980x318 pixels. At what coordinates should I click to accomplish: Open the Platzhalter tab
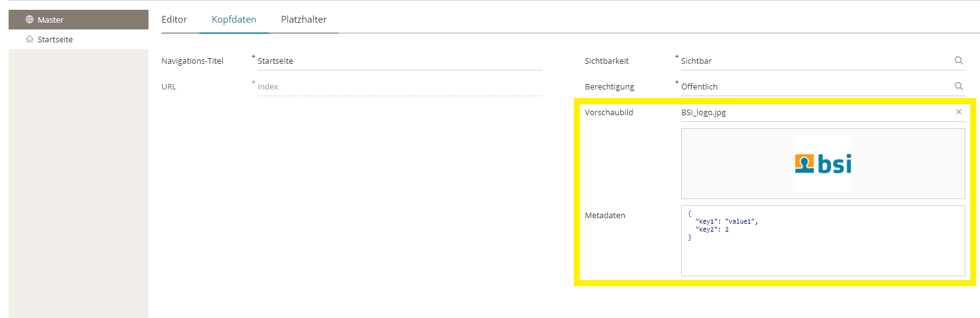(304, 20)
